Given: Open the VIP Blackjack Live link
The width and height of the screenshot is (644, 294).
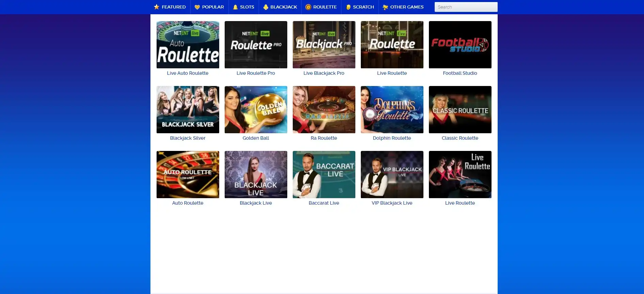Looking at the screenshot, I should click(392, 203).
